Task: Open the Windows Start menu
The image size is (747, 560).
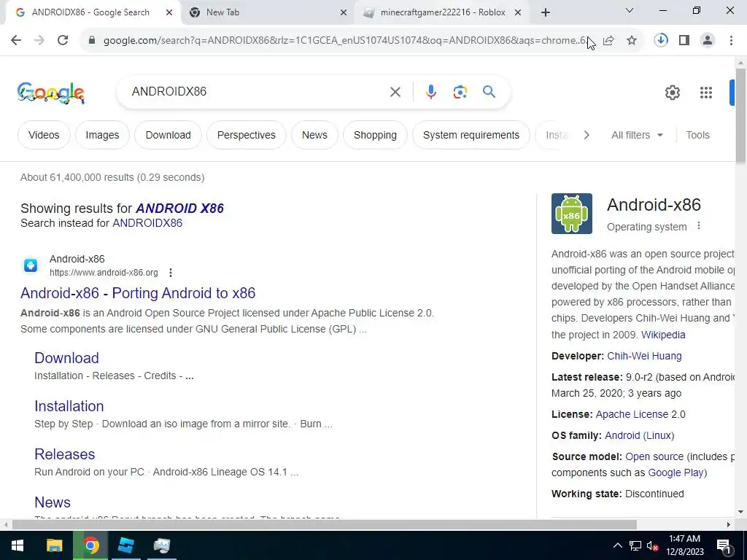Action: tap(18, 545)
